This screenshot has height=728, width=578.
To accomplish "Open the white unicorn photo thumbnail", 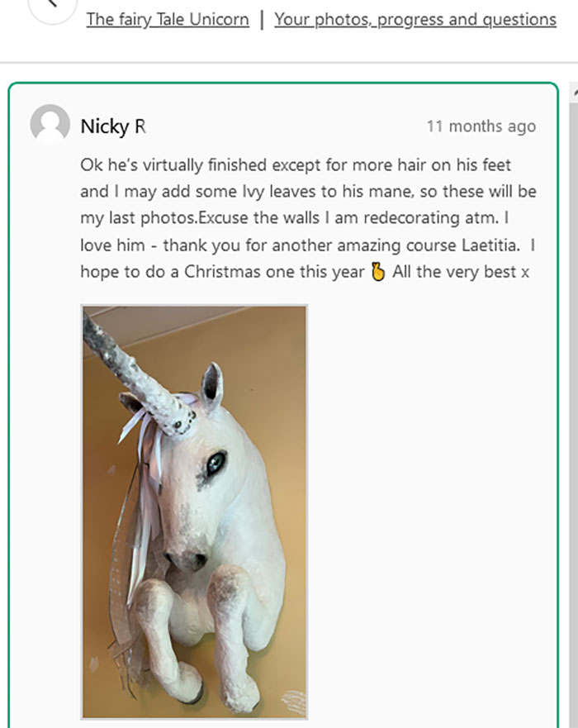I will click(194, 512).
